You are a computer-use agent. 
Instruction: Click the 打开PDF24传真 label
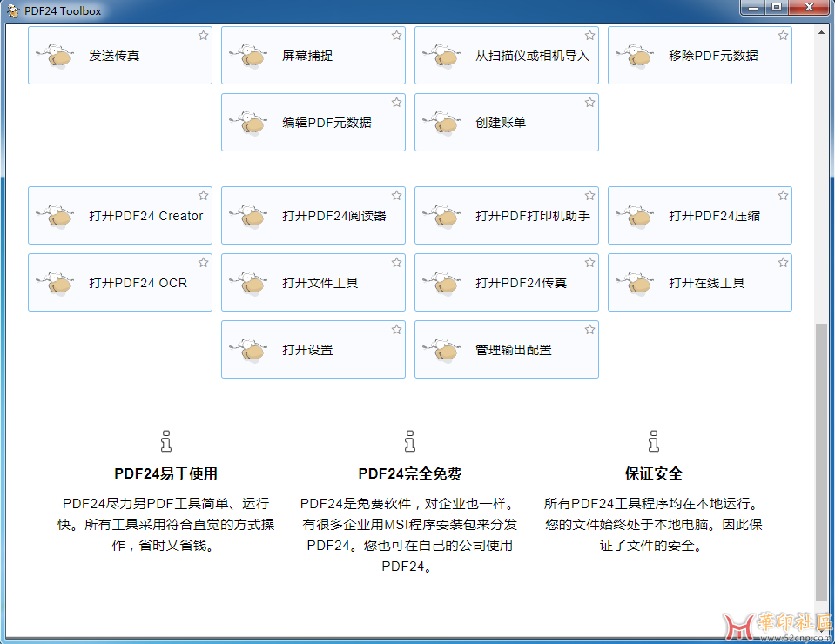521,283
